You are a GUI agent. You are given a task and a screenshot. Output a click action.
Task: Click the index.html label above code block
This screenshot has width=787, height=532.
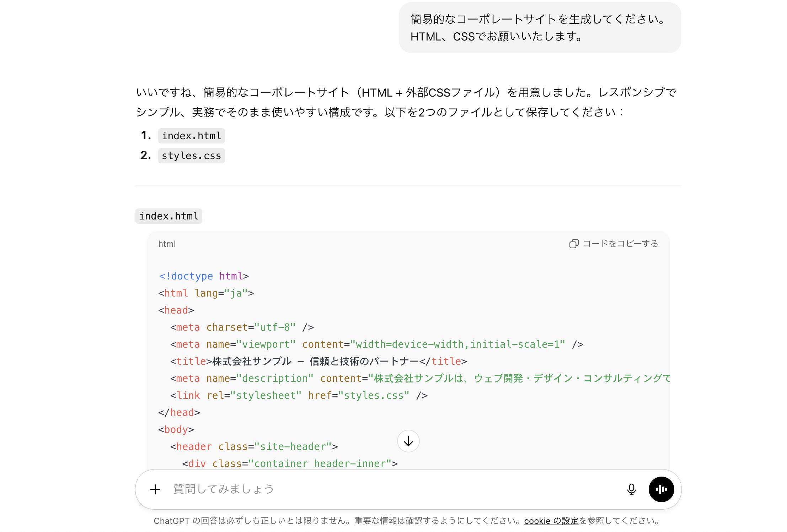point(168,216)
